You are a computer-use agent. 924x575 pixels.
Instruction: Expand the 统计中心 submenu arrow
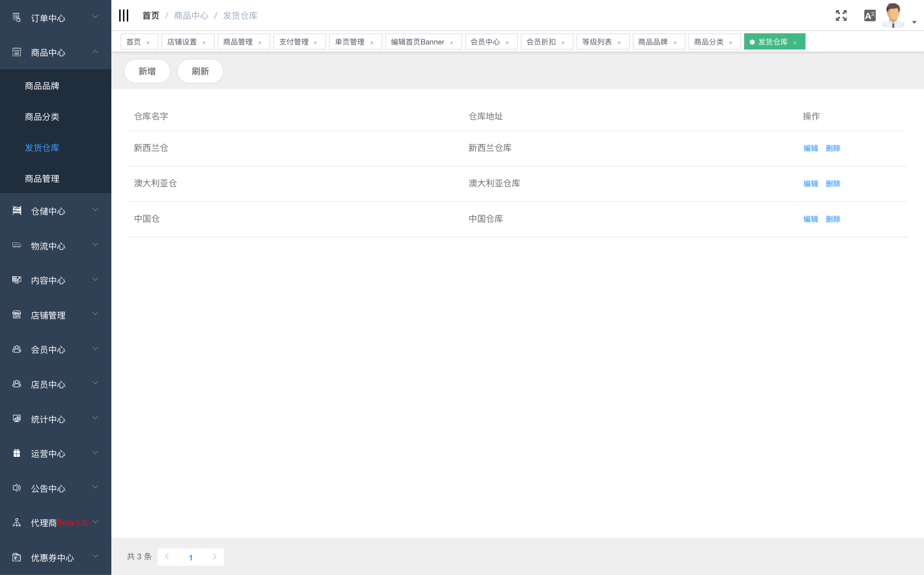coord(95,418)
